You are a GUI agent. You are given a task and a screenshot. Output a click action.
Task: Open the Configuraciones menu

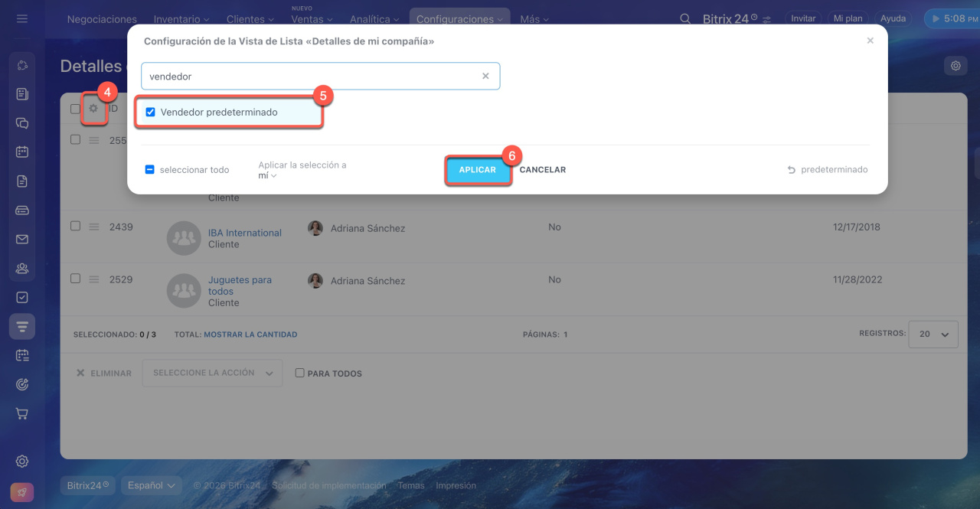[459, 19]
